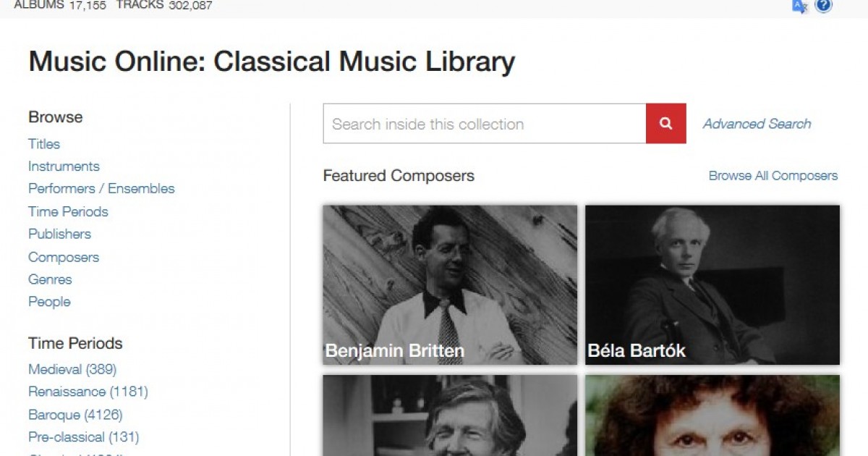Select the Benjamin Britten composer tile
The width and height of the screenshot is (868, 456).
coord(450,285)
